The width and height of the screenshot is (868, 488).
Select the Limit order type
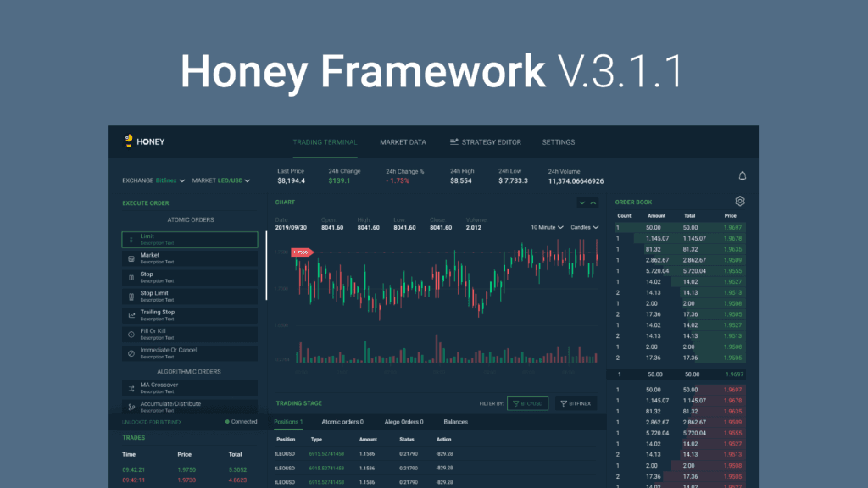[189, 240]
